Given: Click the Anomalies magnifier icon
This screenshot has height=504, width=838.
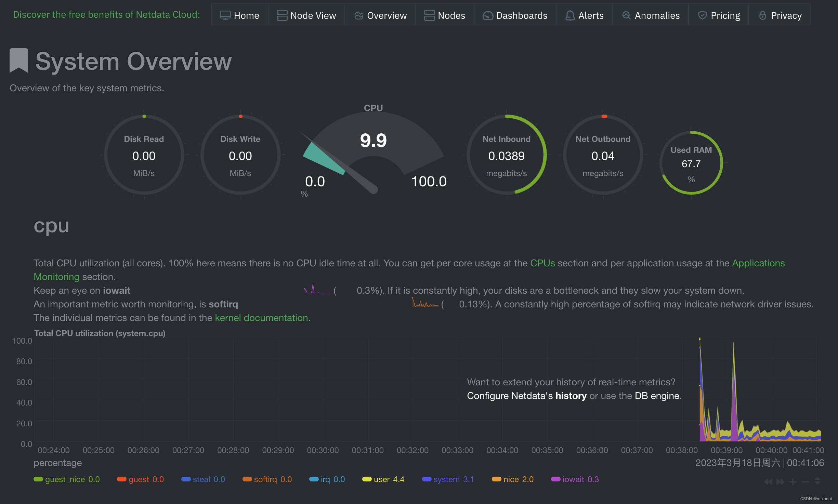Looking at the screenshot, I should (x=626, y=15).
